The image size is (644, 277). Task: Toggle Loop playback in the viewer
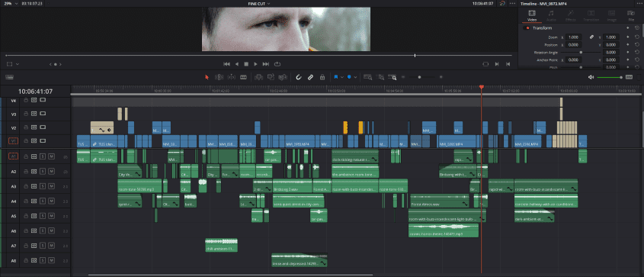click(277, 64)
